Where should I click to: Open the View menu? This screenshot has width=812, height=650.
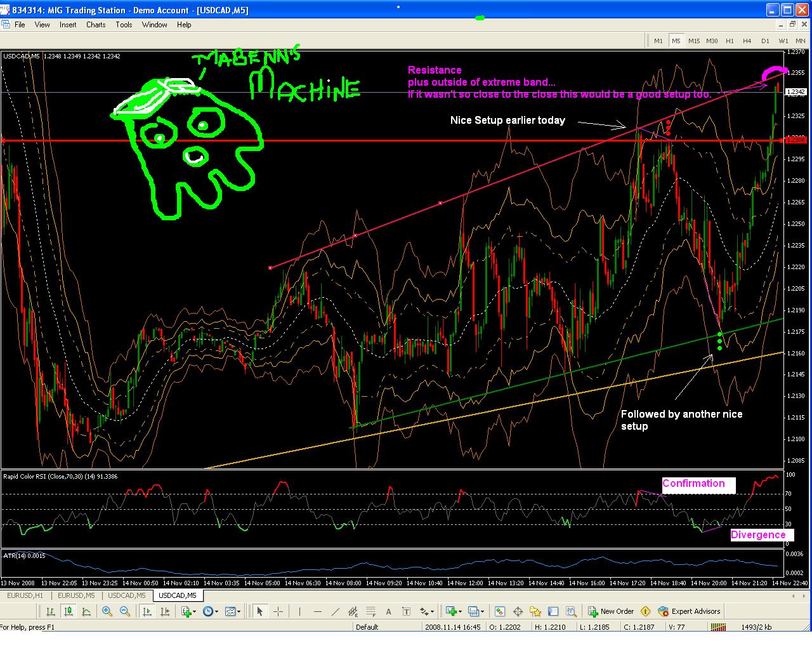(42, 25)
